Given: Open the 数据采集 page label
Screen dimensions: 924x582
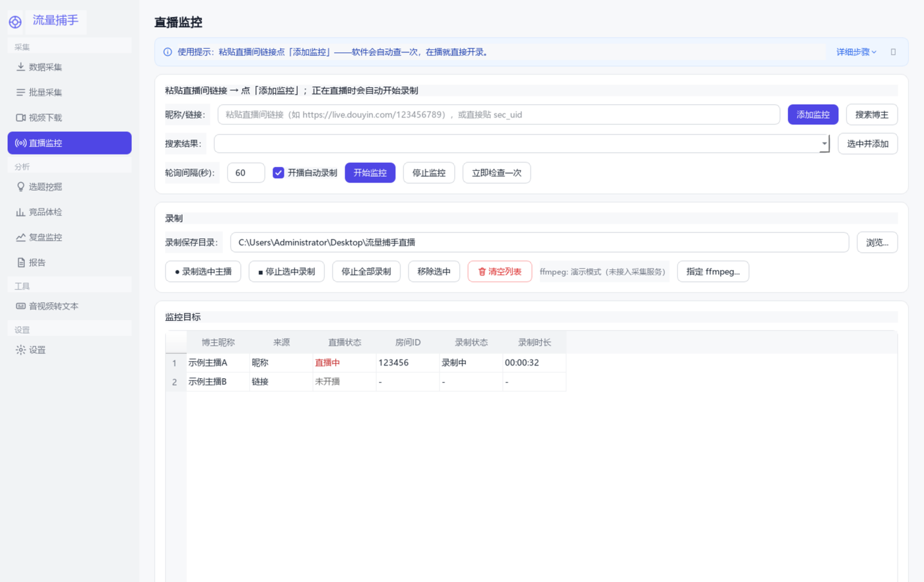Looking at the screenshot, I should click(46, 67).
